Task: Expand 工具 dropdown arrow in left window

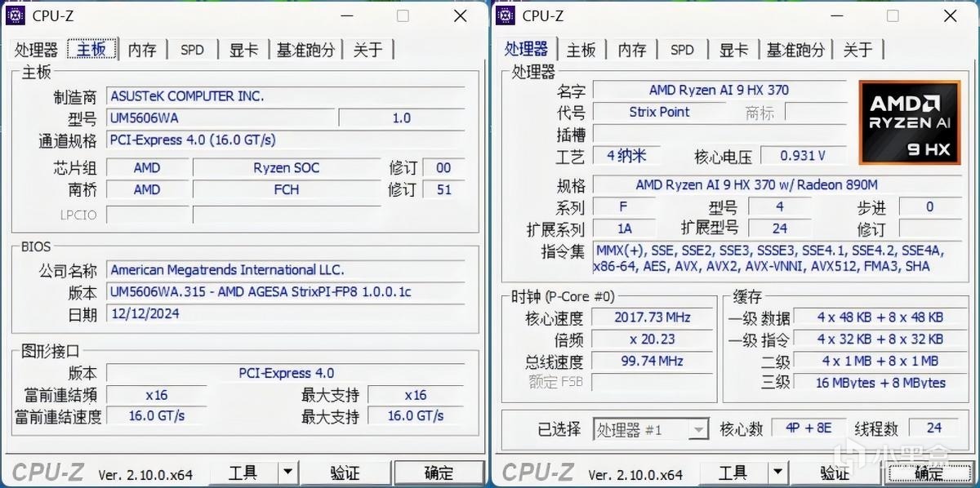Action: pos(288,472)
